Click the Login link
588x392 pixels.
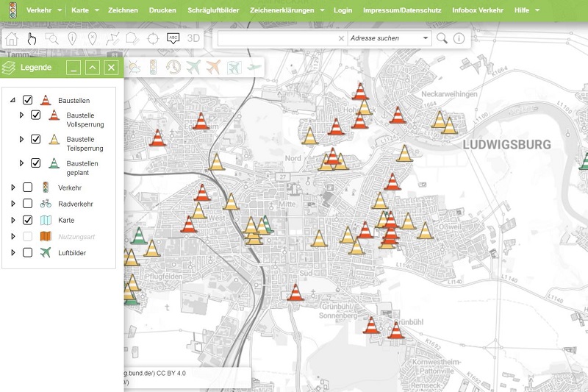click(x=343, y=11)
